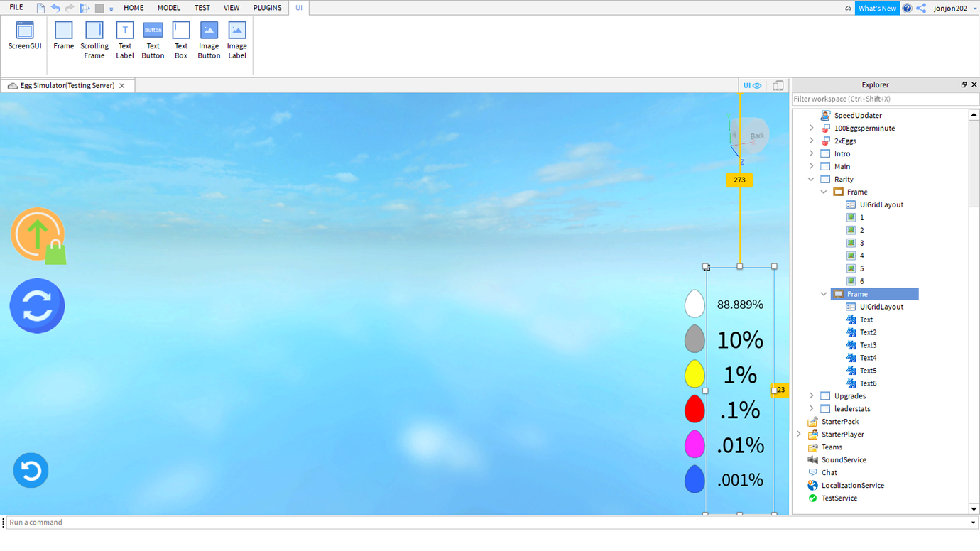This screenshot has width=980, height=551.
Task: Add a Text Box element
Action: pyautogui.click(x=181, y=40)
